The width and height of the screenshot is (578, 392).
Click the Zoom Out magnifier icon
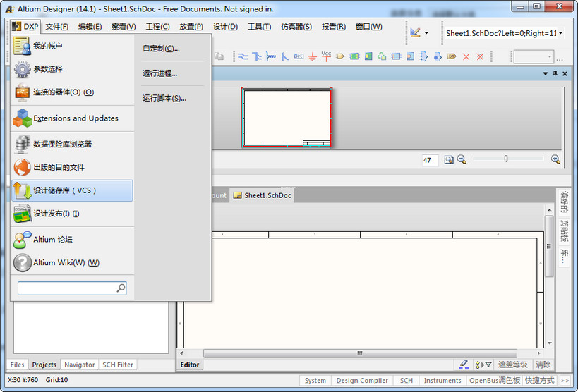click(462, 159)
